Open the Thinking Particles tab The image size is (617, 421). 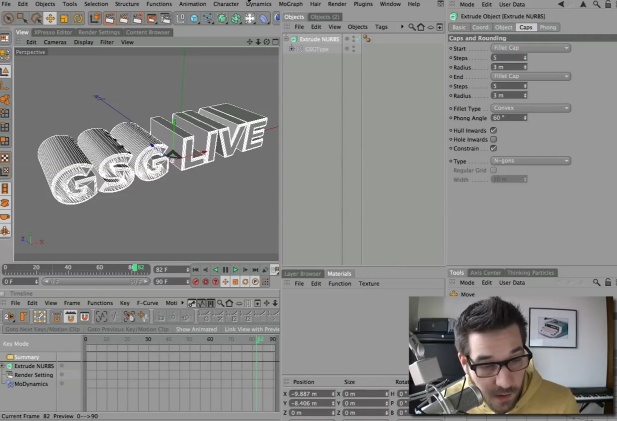(530, 273)
